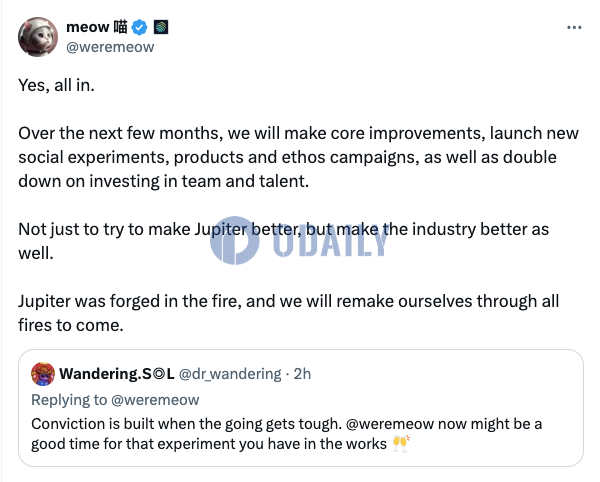Click the "Yes, all in." line
Image resolution: width=600 pixels, height=482 pixels.
click(56, 85)
